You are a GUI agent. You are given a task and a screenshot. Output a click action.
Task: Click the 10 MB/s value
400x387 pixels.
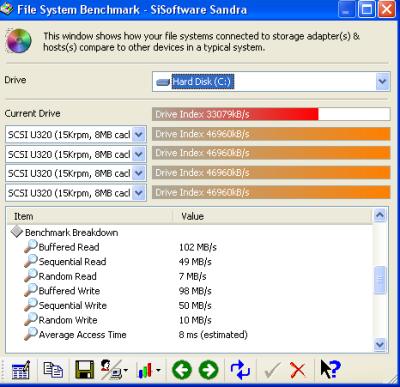pos(195,320)
